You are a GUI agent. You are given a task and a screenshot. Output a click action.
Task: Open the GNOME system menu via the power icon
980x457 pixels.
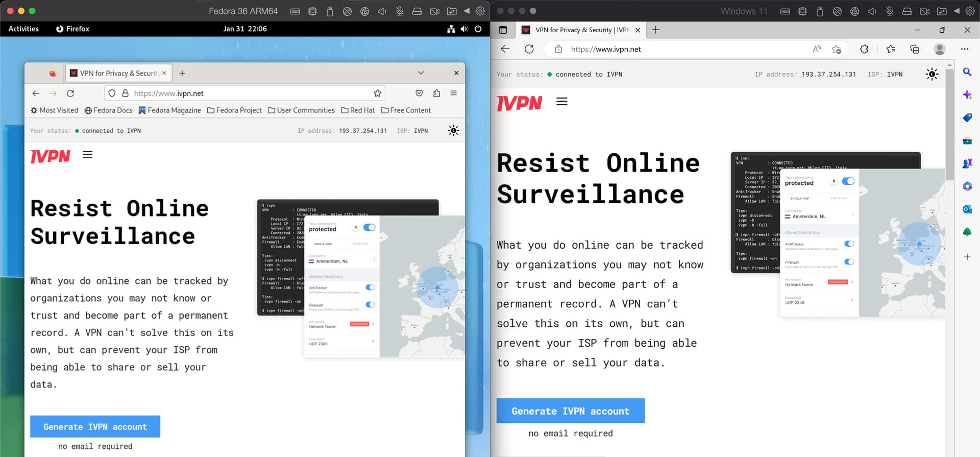(478, 29)
